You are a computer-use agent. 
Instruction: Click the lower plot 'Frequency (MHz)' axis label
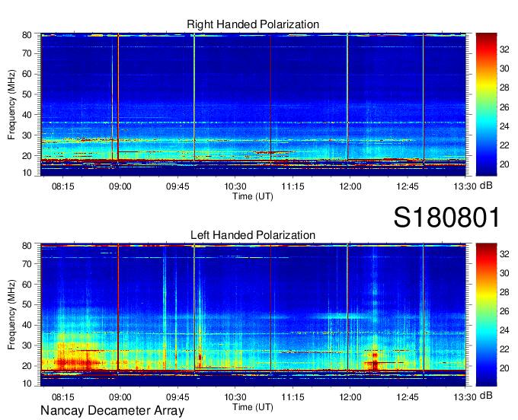[x=11, y=315]
